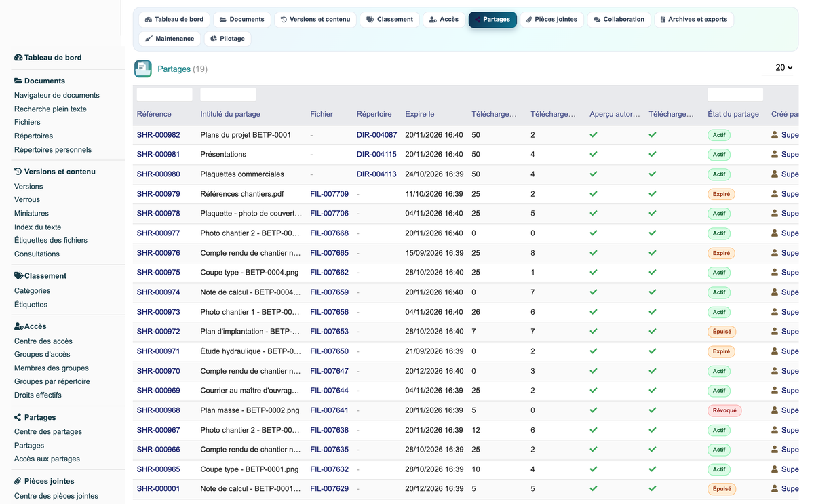Click the chat bubbles icon on Collaboration tab
The width and height of the screenshot is (814, 504).
point(597,20)
